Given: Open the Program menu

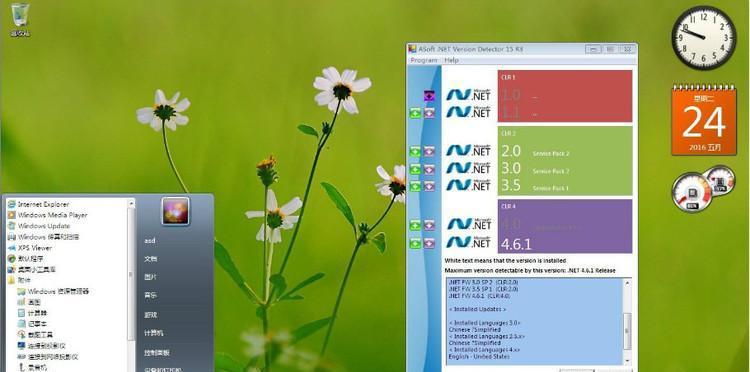Looking at the screenshot, I should [x=424, y=60].
